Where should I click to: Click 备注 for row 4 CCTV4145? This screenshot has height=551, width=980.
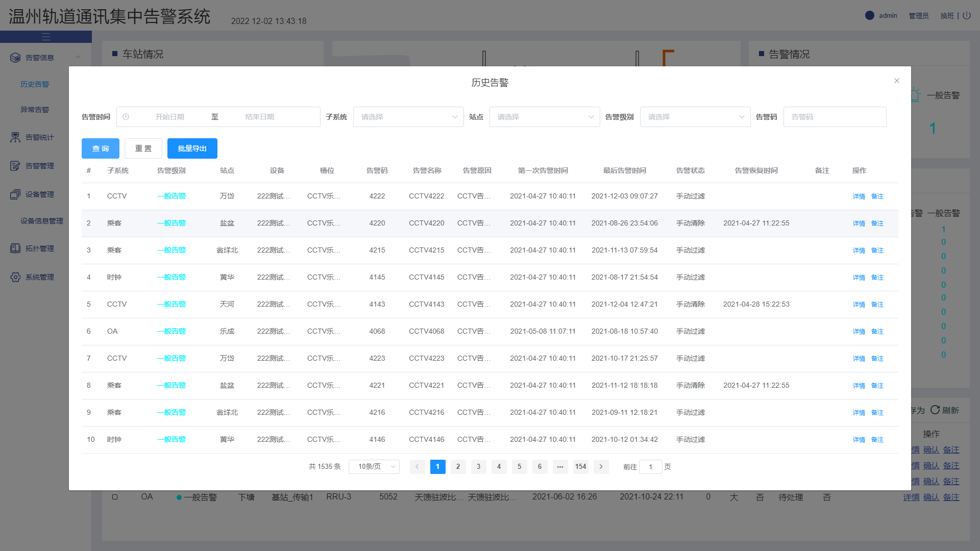coord(877,278)
